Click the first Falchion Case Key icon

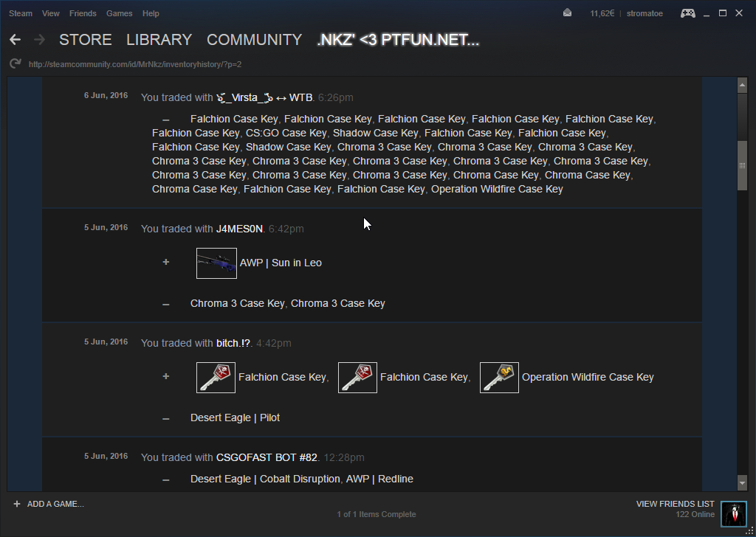point(216,378)
